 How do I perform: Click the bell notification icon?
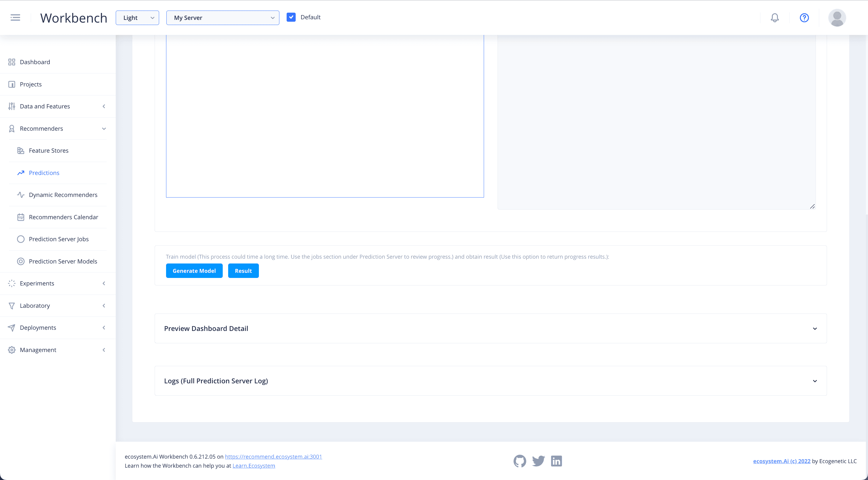775,18
